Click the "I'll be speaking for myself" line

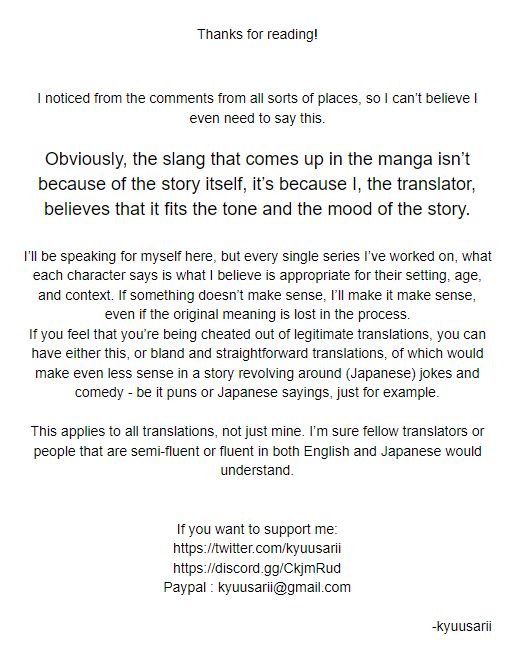(x=257, y=256)
